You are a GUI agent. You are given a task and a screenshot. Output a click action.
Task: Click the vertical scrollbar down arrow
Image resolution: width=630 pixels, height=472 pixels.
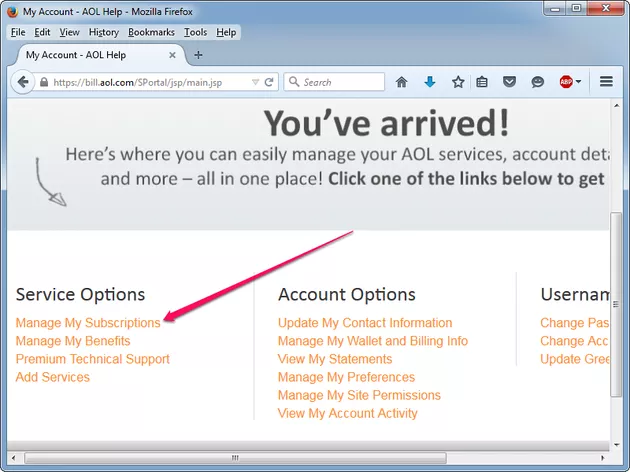616,445
